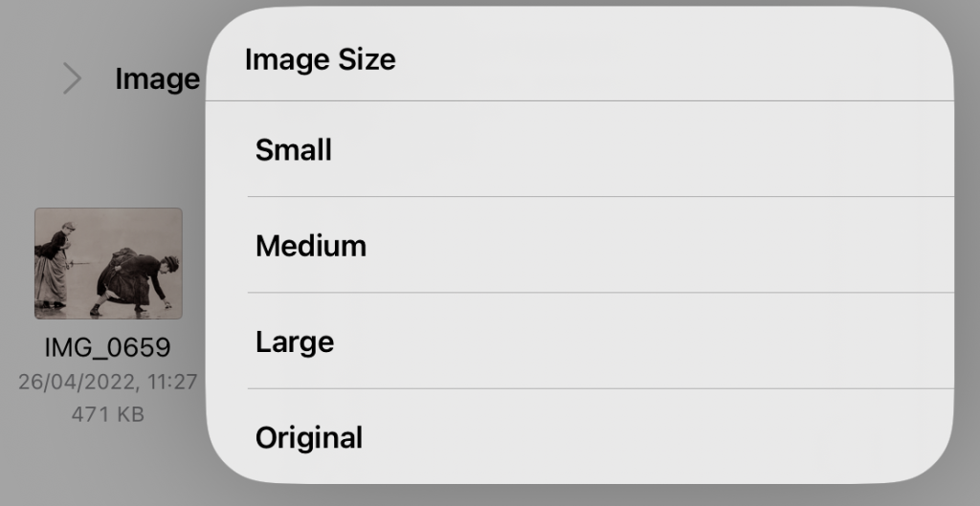
Task: Click the date 26/04/2022, 11:27
Action: click(x=107, y=382)
